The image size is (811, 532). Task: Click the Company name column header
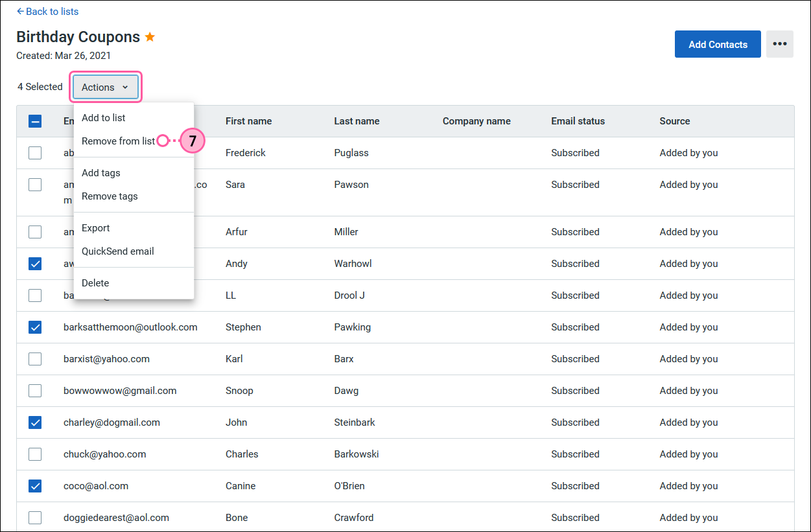tap(476, 121)
